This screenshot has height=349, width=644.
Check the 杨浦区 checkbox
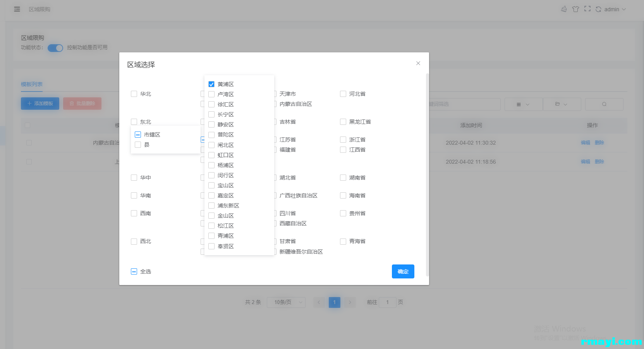(211, 165)
